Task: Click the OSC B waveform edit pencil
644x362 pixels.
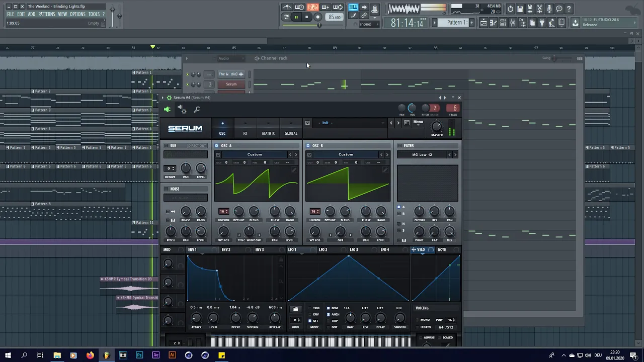Action: point(385,170)
